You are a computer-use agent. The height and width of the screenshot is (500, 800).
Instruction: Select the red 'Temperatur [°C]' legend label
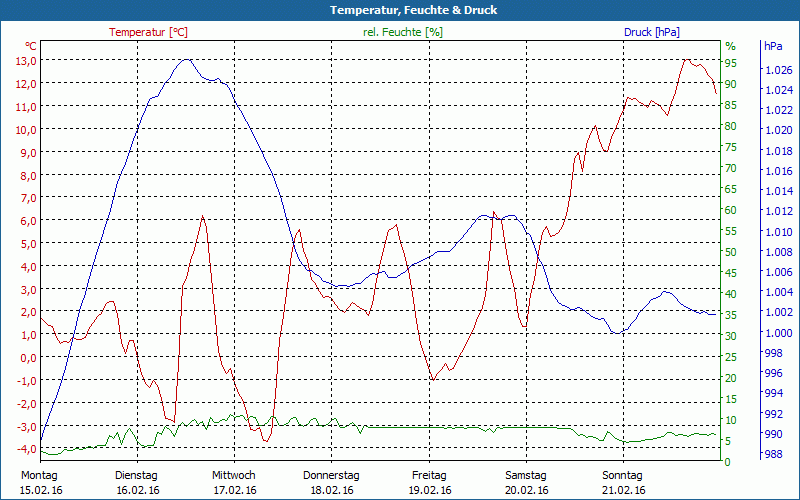(x=148, y=32)
